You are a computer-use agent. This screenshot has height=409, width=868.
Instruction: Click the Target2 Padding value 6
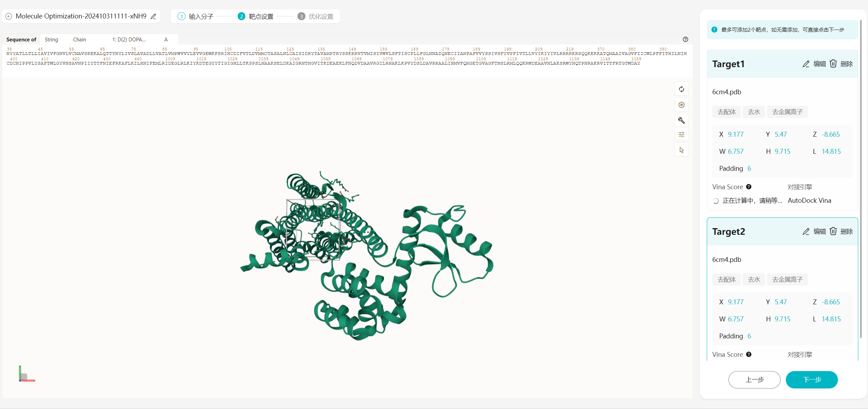(x=749, y=336)
